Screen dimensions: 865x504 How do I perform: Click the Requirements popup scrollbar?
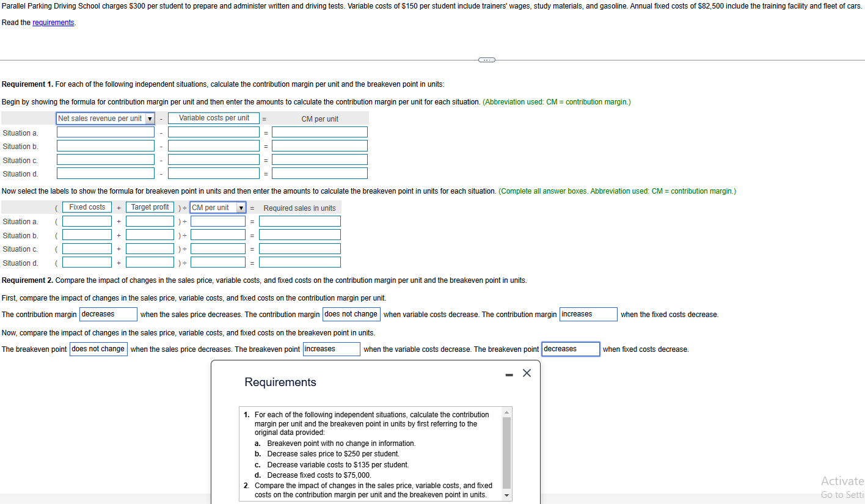pyautogui.click(x=506, y=452)
